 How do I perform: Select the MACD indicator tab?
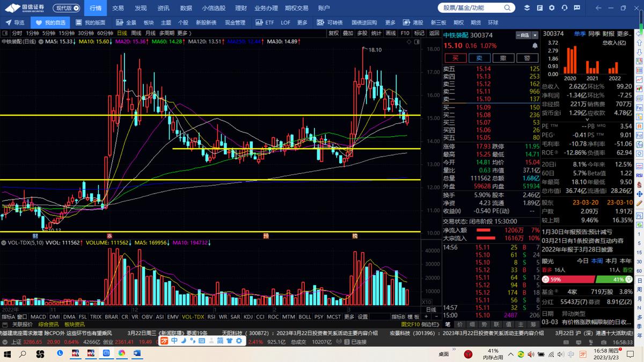pos(38,317)
